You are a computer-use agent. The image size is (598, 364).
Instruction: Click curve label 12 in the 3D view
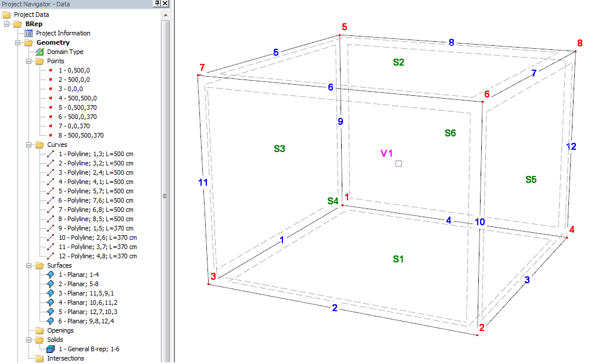[x=571, y=146]
